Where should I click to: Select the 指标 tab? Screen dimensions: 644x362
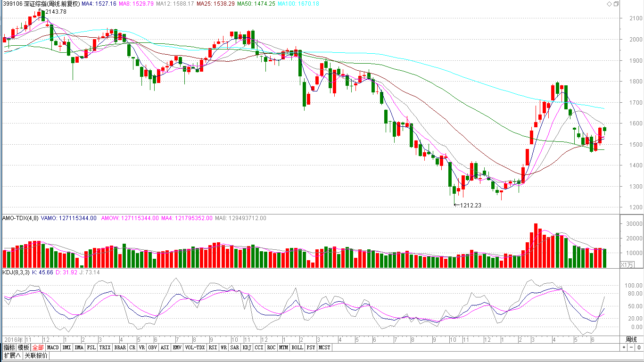[x=9, y=347]
